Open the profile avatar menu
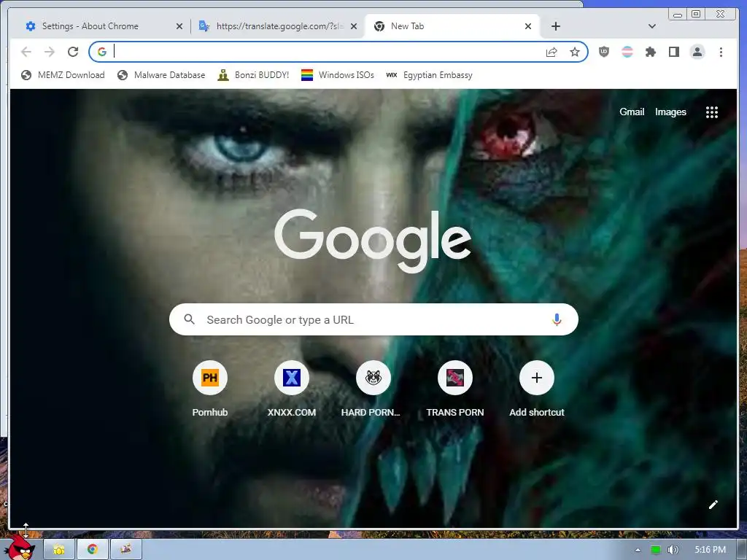The width and height of the screenshot is (747, 560). tap(697, 52)
